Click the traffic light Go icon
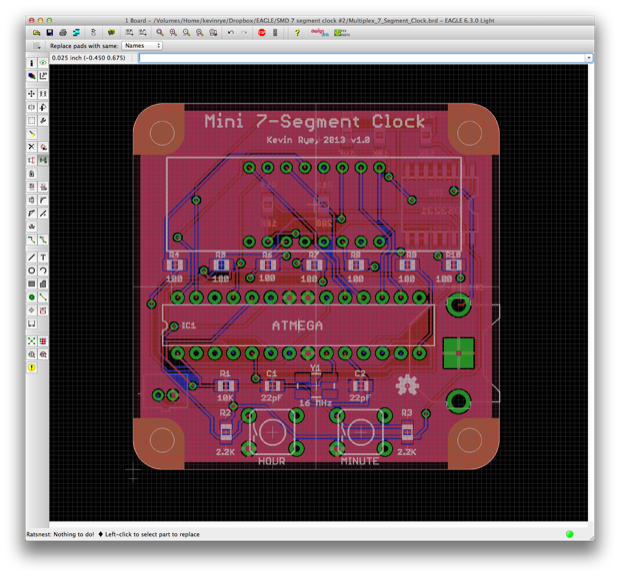Viewport: 620px width, 576px height. pyautogui.click(x=275, y=32)
